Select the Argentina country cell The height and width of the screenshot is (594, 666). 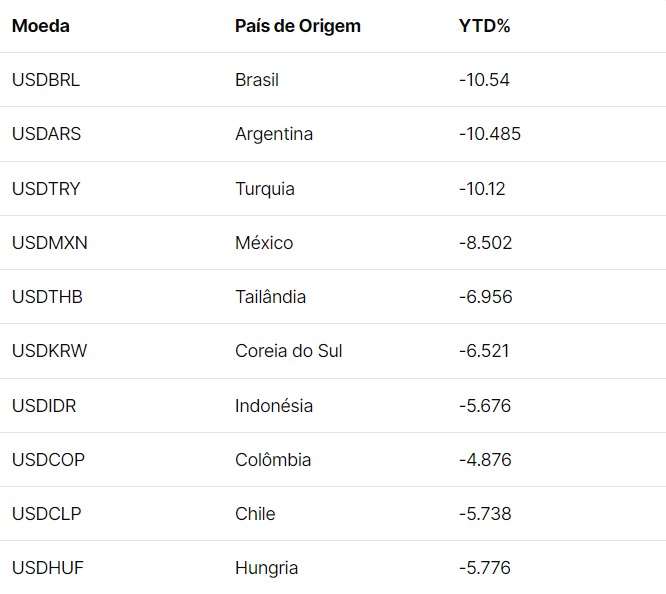(274, 134)
